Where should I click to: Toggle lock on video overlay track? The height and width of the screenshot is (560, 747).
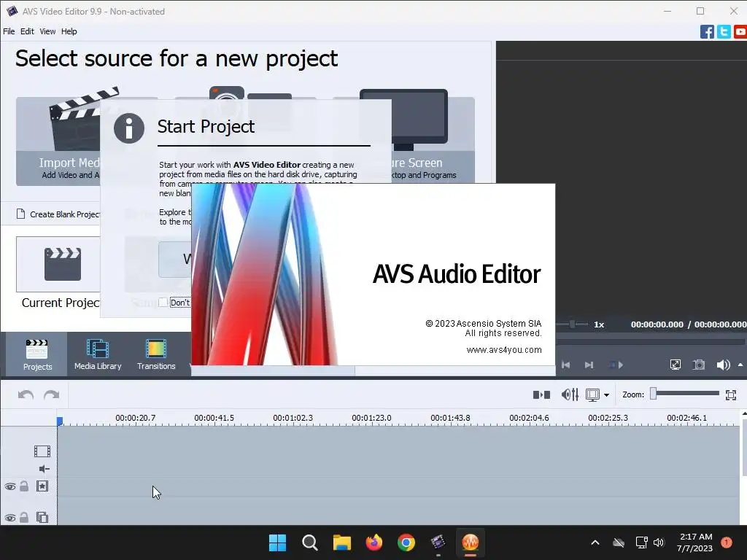pyautogui.click(x=24, y=517)
